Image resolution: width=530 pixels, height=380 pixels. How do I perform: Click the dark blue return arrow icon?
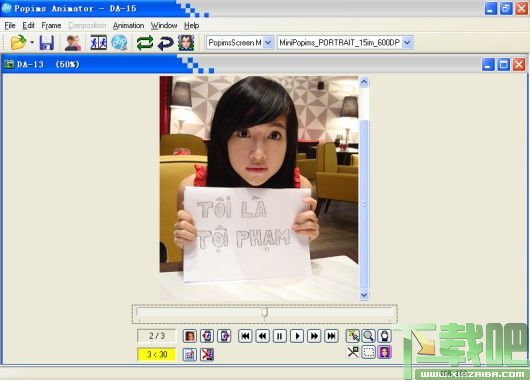point(166,43)
